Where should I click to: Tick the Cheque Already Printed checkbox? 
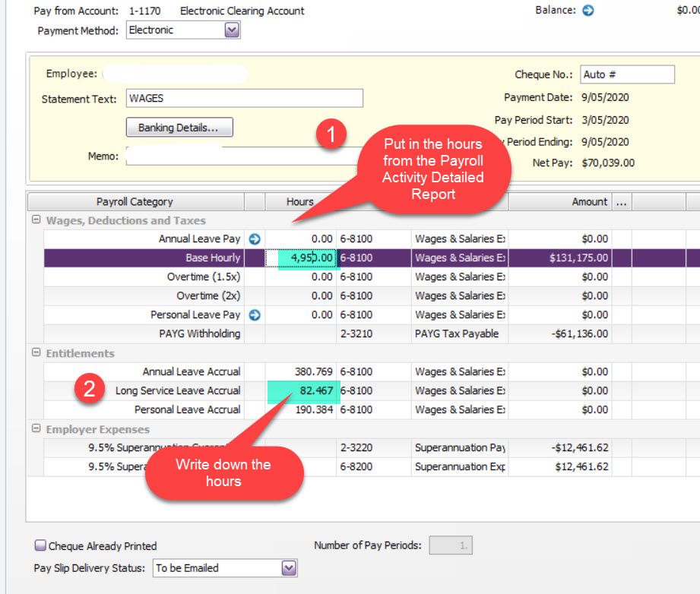click(x=40, y=545)
